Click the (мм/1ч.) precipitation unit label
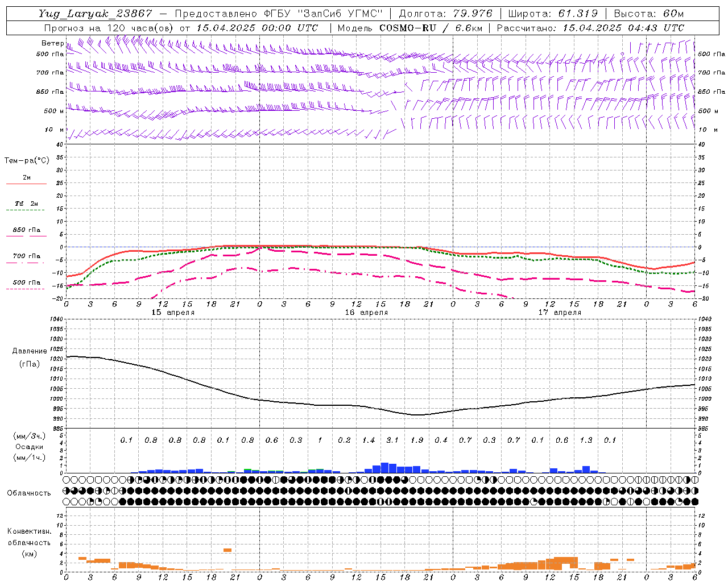728x582 pixels. (x=30, y=458)
